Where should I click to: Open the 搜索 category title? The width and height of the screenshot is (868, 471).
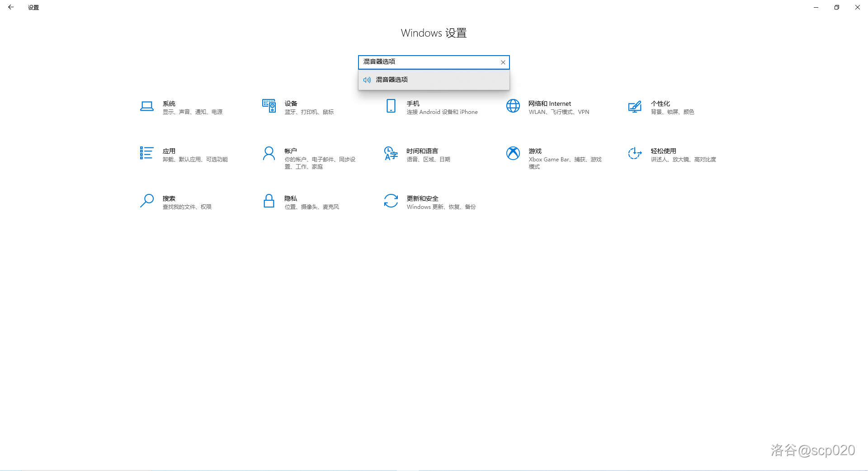(x=169, y=198)
